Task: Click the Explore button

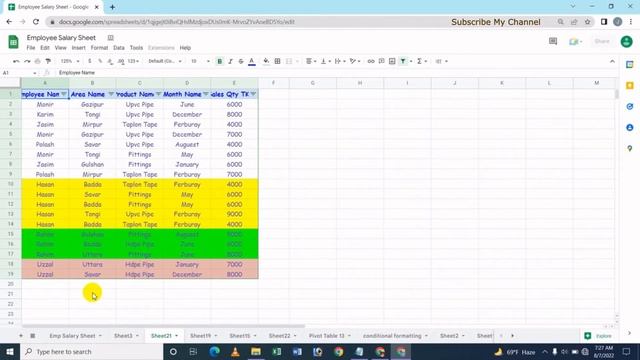Action: [x=598, y=336]
